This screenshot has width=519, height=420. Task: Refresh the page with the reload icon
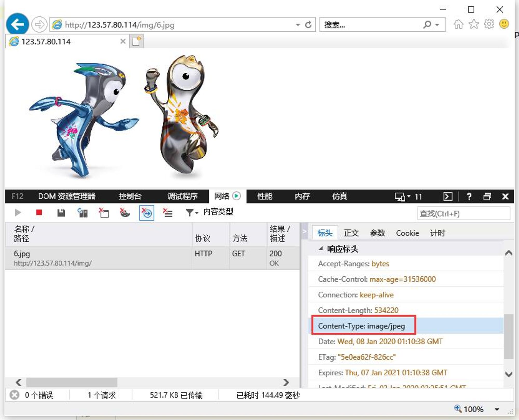click(x=308, y=25)
